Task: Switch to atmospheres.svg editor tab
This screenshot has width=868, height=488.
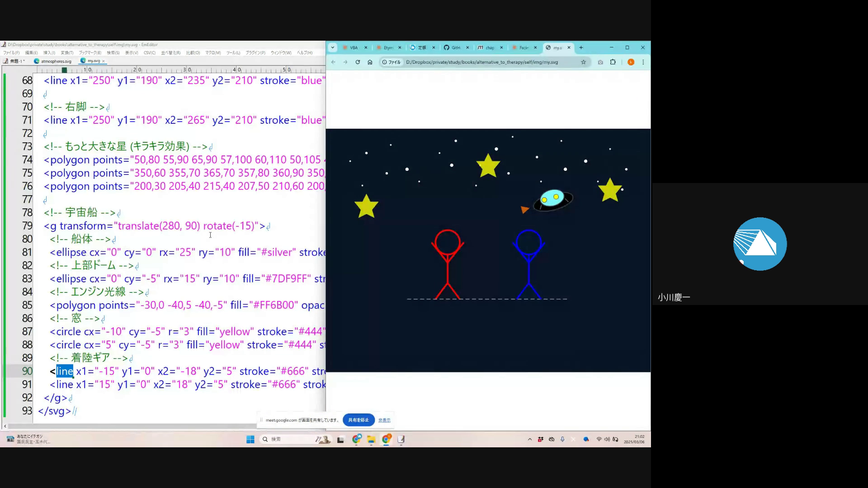Action: click(x=56, y=61)
